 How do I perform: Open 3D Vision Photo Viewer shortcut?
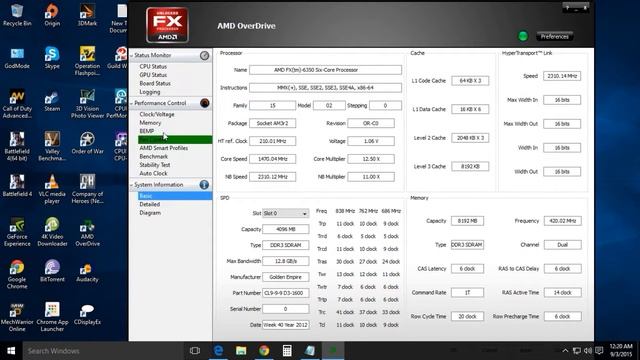tap(87, 104)
